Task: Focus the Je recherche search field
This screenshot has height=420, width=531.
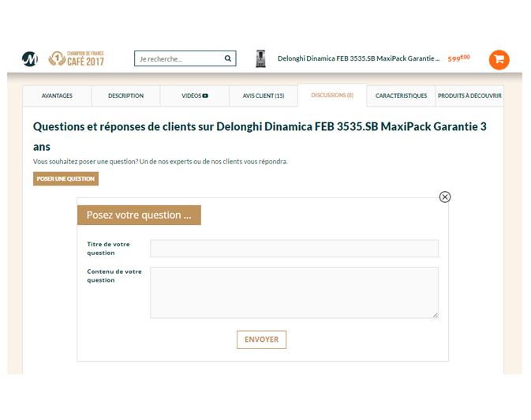Action: click(x=185, y=58)
